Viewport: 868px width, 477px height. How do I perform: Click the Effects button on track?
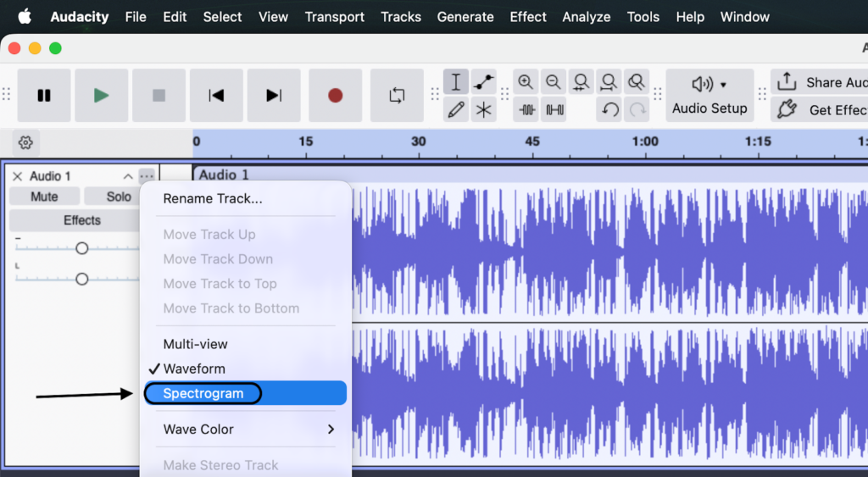(81, 220)
